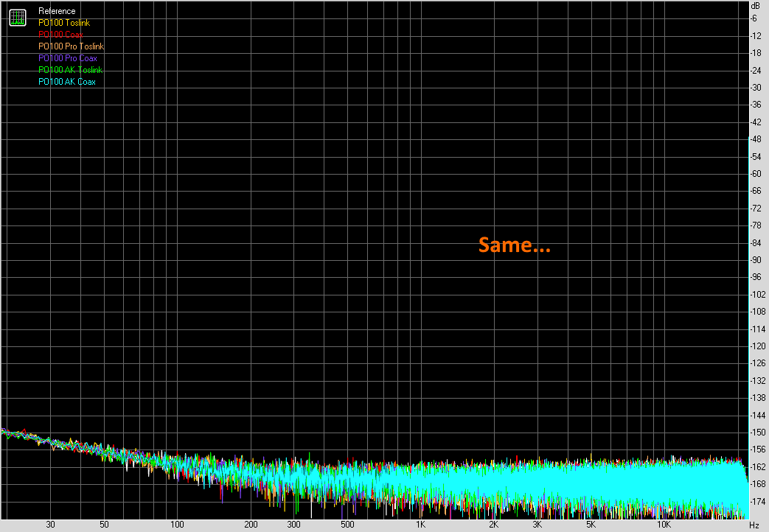Image resolution: width=769 pixels, height=532 pixels.
Task: Click the 100 Hz frequency label
Action: (177, 525)
